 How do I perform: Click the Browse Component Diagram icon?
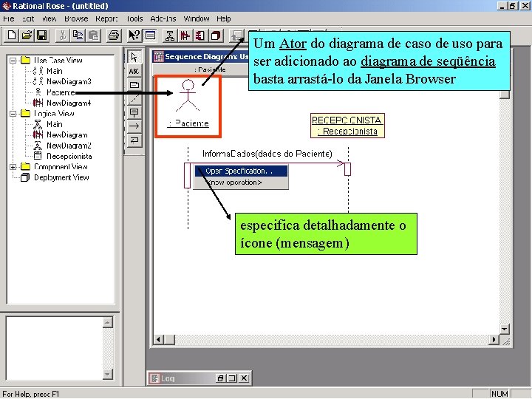point(200,35)
